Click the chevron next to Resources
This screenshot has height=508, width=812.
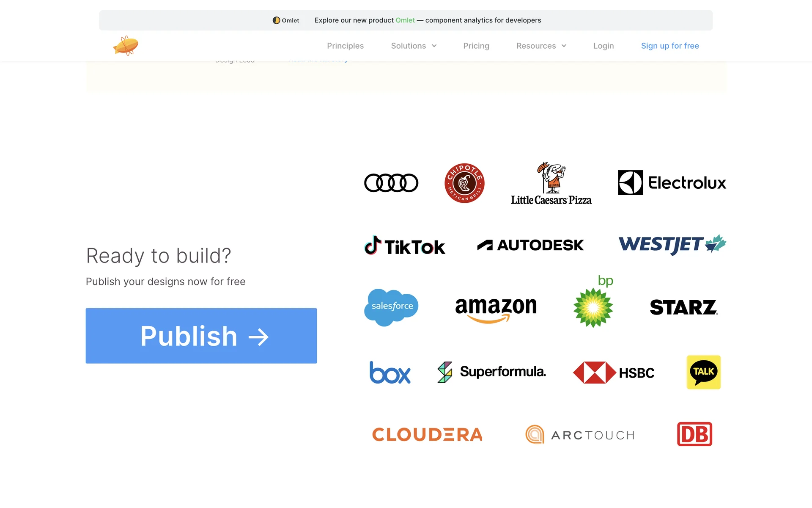[x=564, y=46]
